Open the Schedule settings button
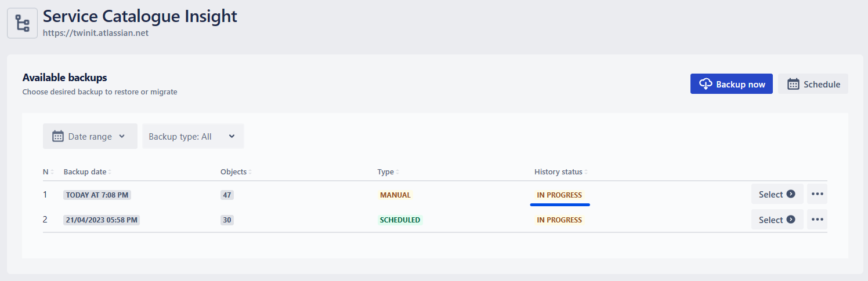This screenshot has height=281, width=868. coord(813,84)
